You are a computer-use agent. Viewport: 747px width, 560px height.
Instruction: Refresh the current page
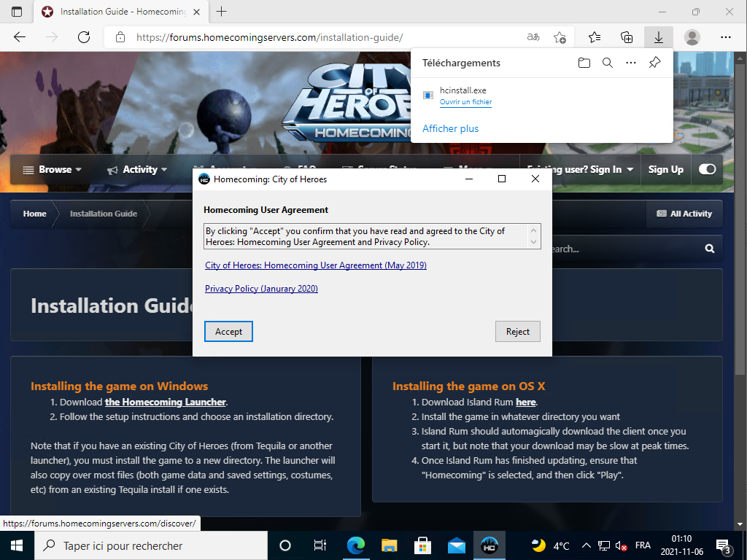coord(84,37)
